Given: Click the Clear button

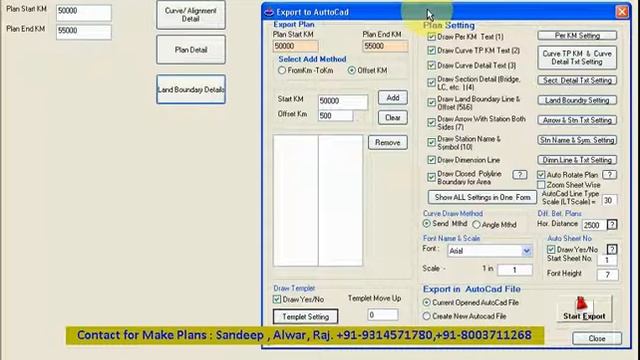Looking at the screenshot, I should click(393, 118).
